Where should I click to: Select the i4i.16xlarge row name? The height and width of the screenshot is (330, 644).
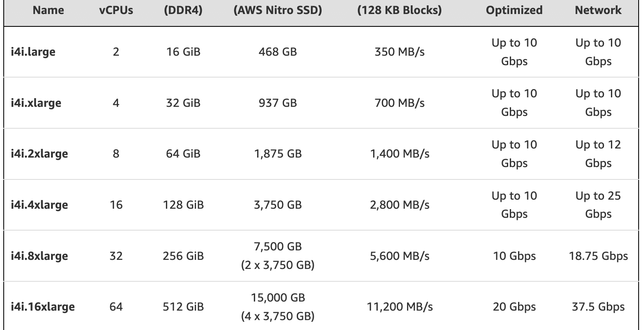[x=43, y=307]
